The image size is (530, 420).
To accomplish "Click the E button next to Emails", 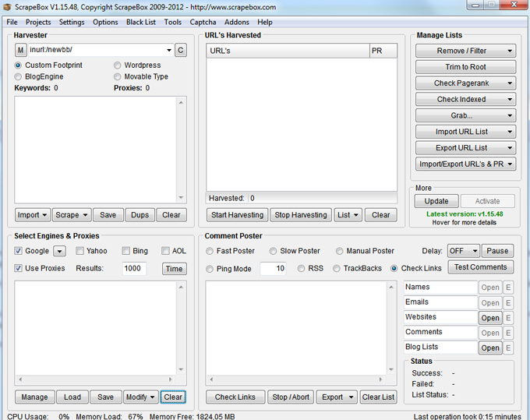I will (x=508, y=303).
